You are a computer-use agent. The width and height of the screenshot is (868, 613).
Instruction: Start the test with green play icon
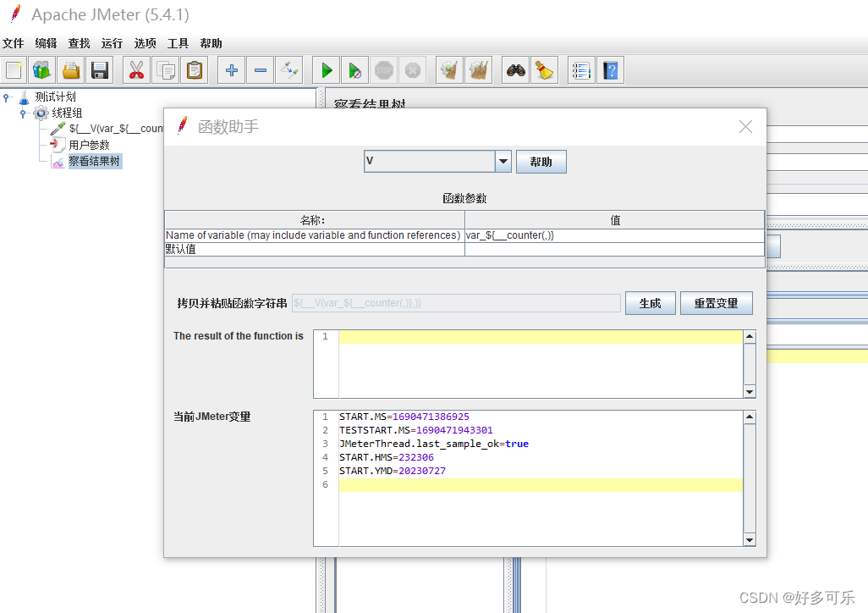pos(326,70)
